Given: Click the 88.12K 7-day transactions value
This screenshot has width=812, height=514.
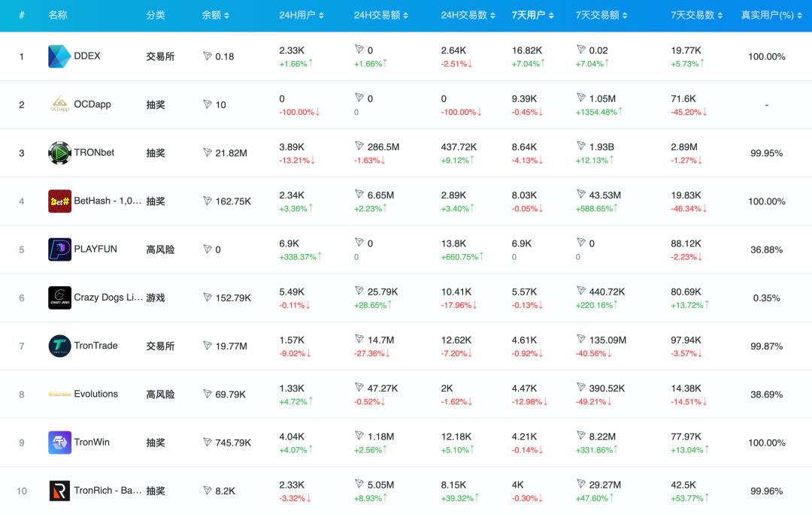Looking at the screenshot, I should pos(686,243).
